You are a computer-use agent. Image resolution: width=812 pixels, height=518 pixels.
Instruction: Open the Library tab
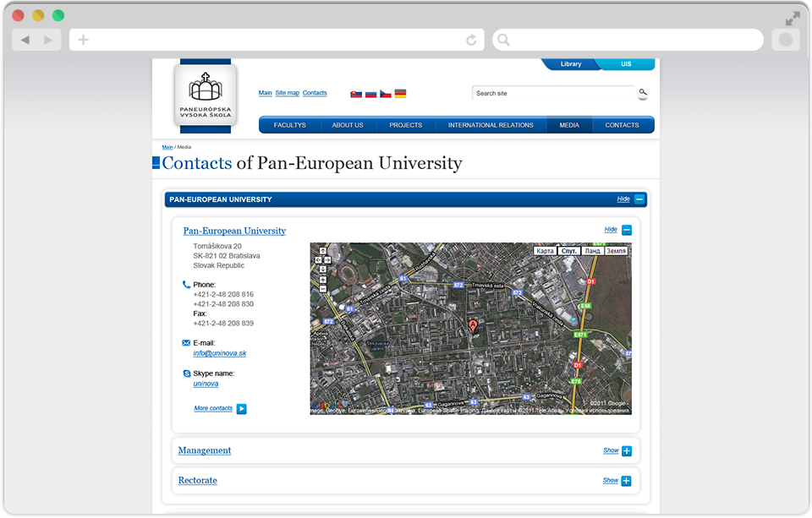[570, 64]
